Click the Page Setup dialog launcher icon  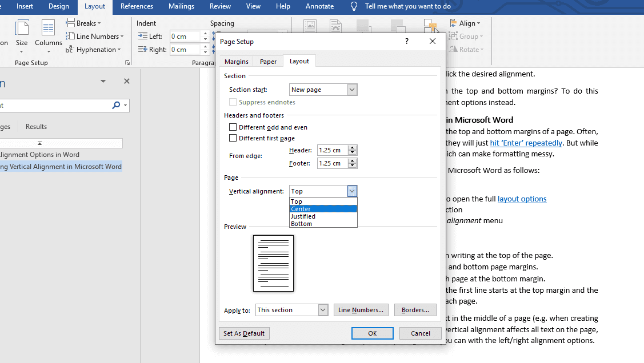[127, 63]
